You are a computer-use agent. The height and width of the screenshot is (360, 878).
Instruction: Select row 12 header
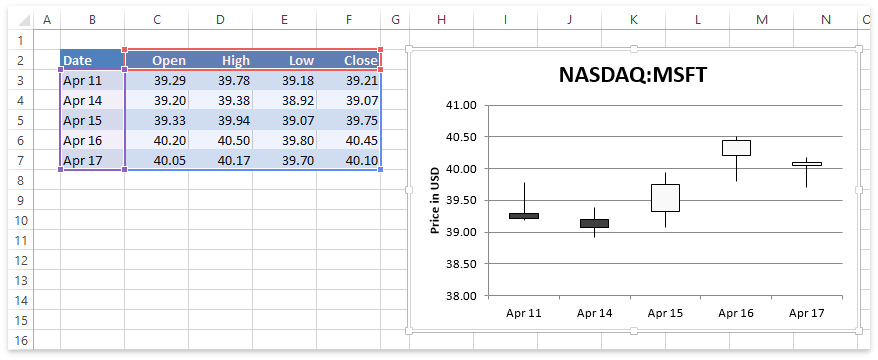(21, 260)
